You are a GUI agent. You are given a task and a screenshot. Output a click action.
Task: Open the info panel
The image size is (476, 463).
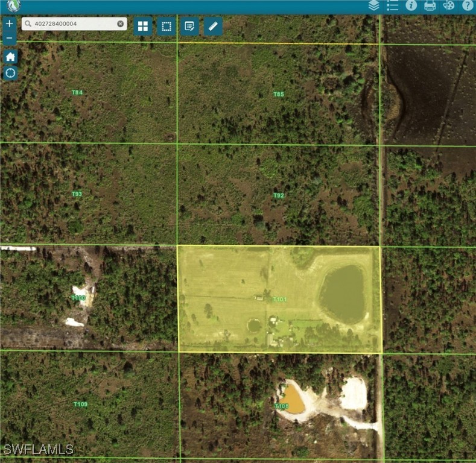coord(411,5)
